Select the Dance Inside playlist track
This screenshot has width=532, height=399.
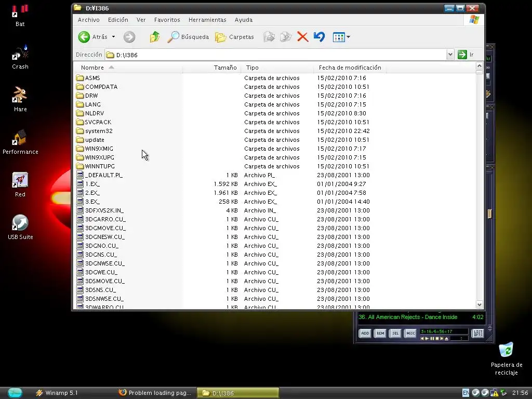[421, 317]
